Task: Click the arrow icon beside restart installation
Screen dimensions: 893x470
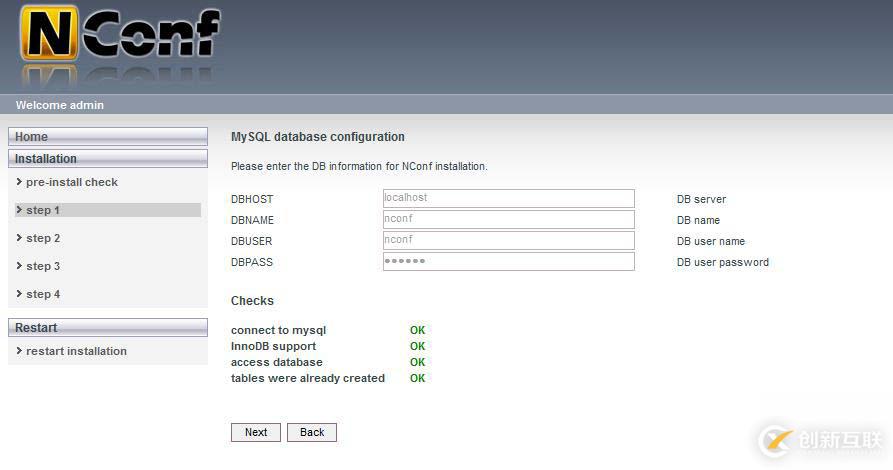Action: point(19,351)
